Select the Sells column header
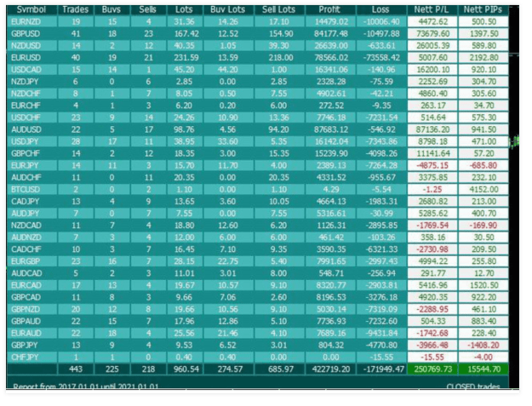The width and height of the screenshot is (532, 406). click(x=148, y=10)
